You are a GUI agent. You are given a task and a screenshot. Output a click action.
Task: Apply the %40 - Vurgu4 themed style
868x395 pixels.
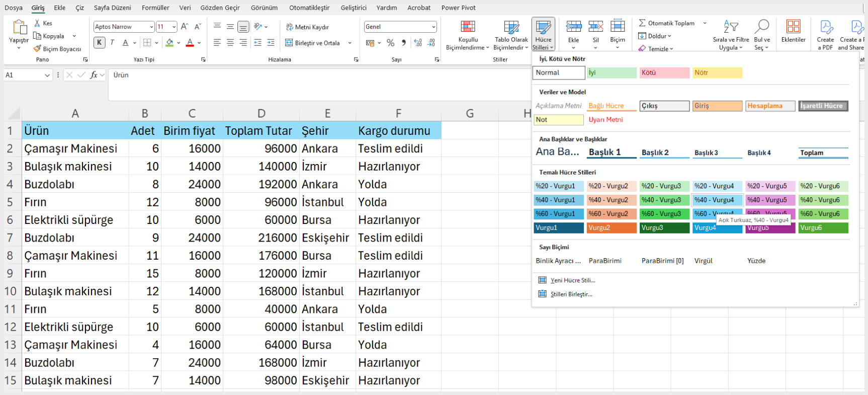(717, 200)
